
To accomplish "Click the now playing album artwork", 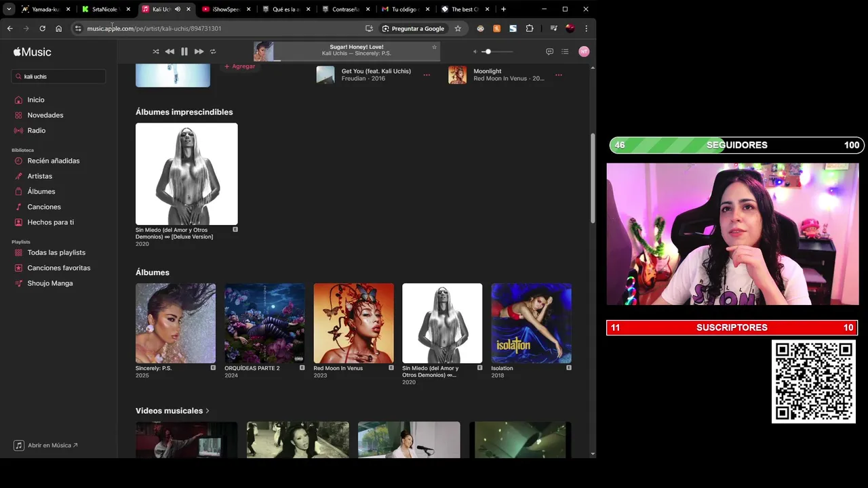I will pos(263,52).
